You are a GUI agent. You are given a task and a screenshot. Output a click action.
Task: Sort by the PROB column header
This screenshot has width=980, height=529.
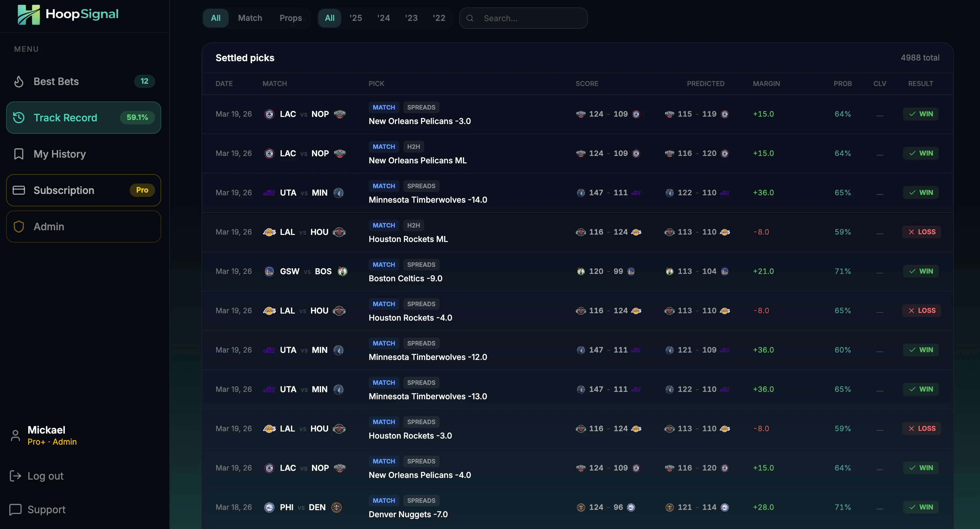[842, 83]
